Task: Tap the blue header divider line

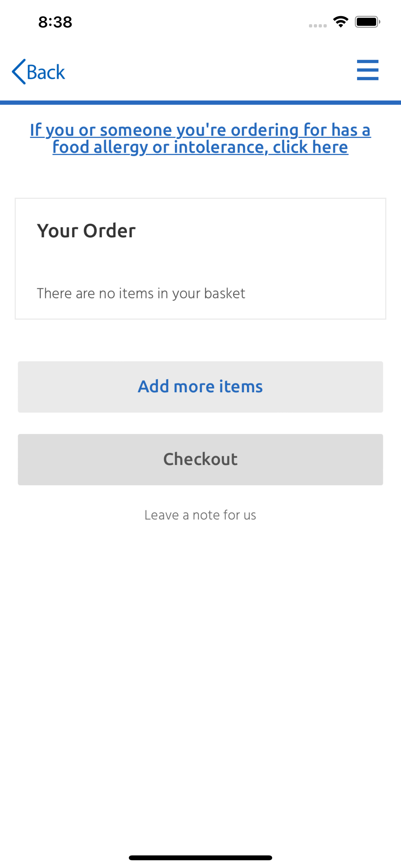Action: (200, 102)
